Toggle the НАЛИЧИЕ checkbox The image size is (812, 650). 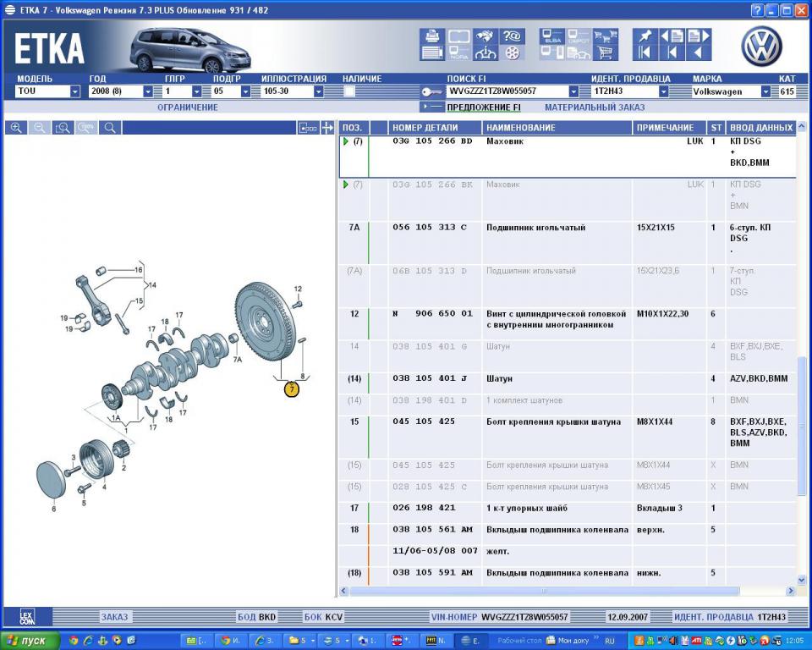pos(349,91)
